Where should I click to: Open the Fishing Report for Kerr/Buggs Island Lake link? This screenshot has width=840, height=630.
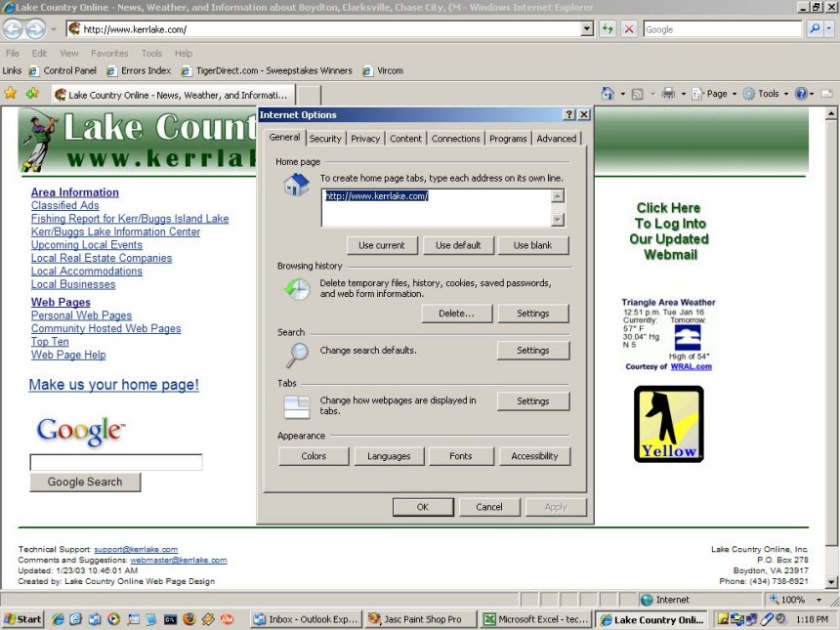[x=130, y=219]
